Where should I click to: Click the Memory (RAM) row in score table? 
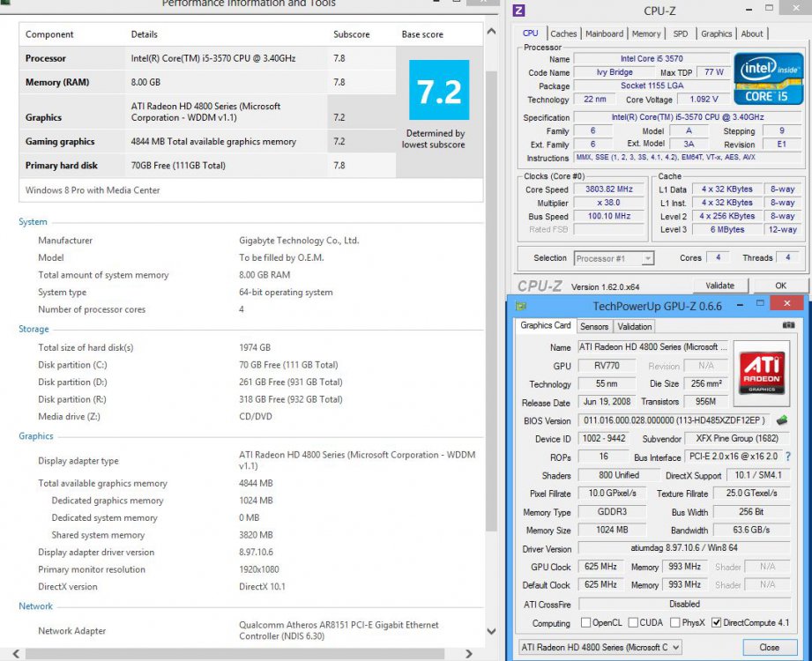pos(207,82)
